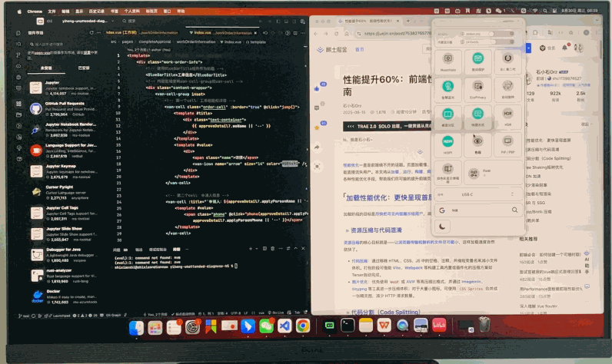This screenshot has width=612, height=364.
Task: Open the Extensions icon in activity bar
Action: click(x=18, y=104)
